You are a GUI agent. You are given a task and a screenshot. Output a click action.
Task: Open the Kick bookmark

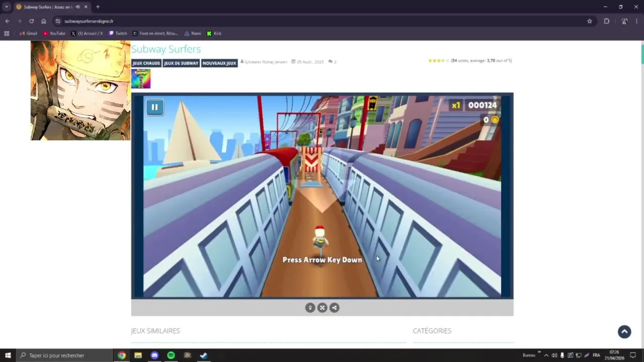click(214, 34)
